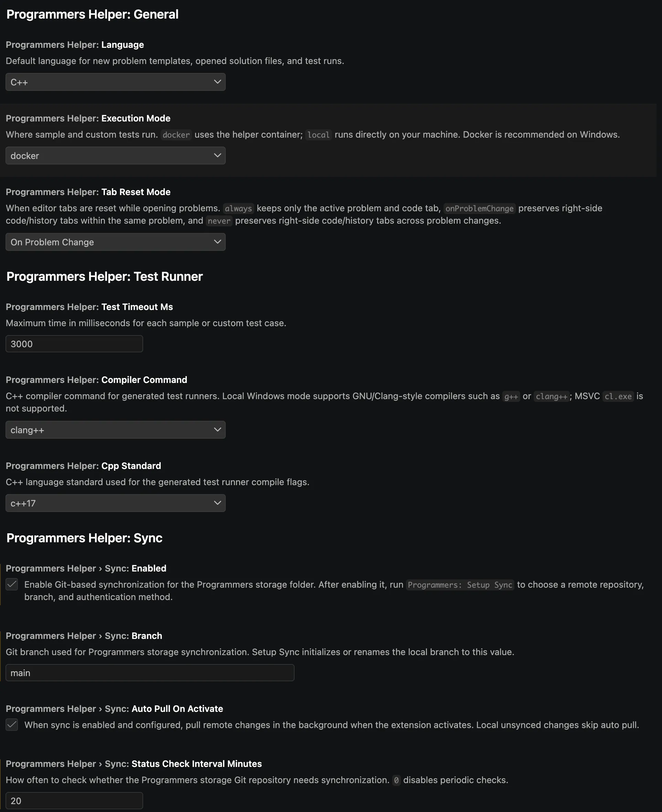Open the Language dropdown showing C++

pos(115,82)
